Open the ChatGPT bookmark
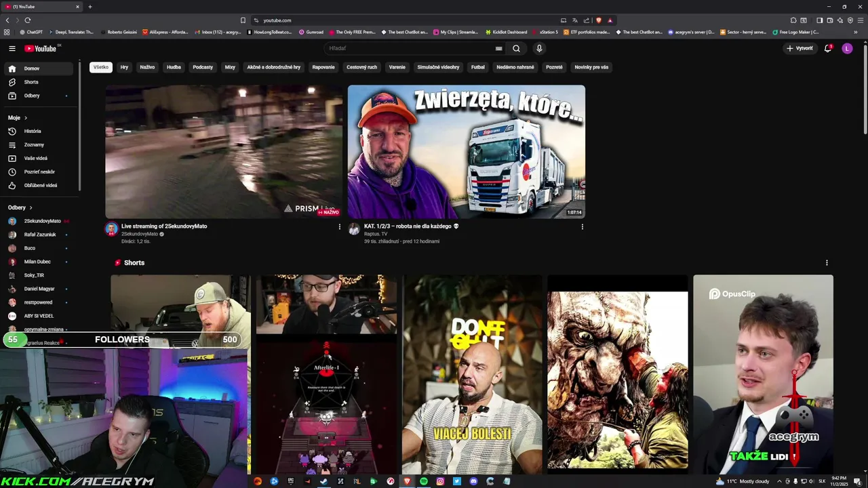868x488 pixels. 31,32
